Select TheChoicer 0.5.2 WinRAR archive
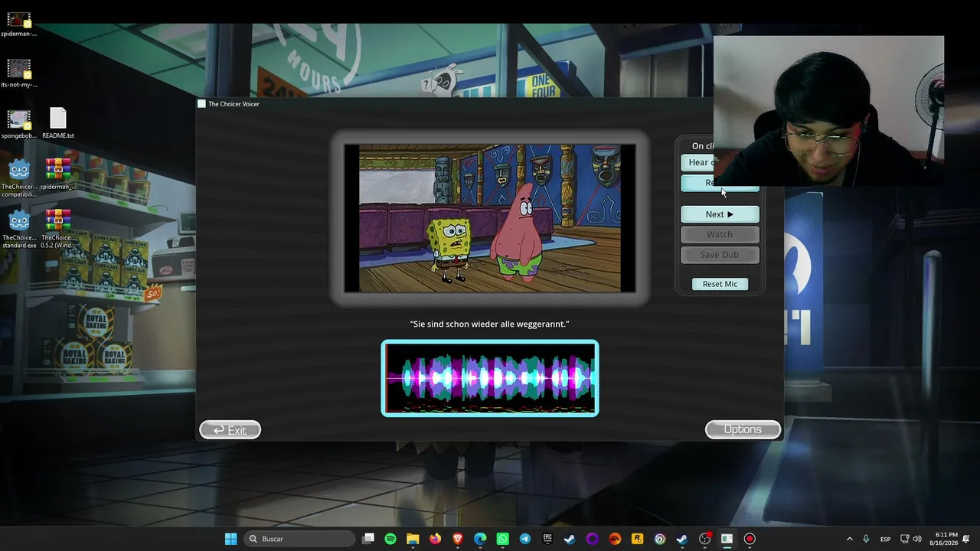The height and width of the screenshot is (551, 980). coord(58,228)
